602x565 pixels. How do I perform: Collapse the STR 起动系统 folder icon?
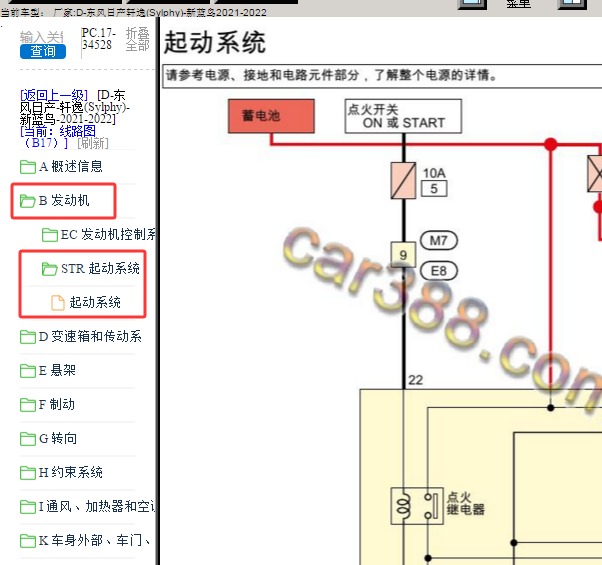(50, 269)
